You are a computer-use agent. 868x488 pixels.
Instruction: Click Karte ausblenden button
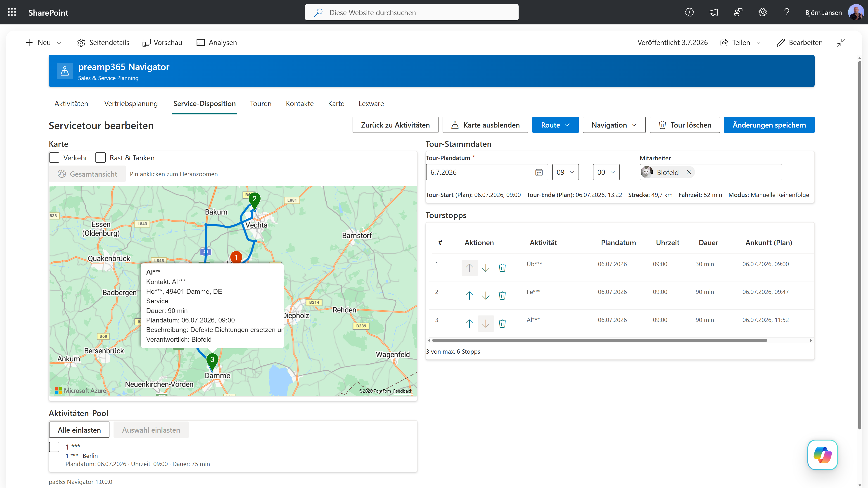point(485,125)
